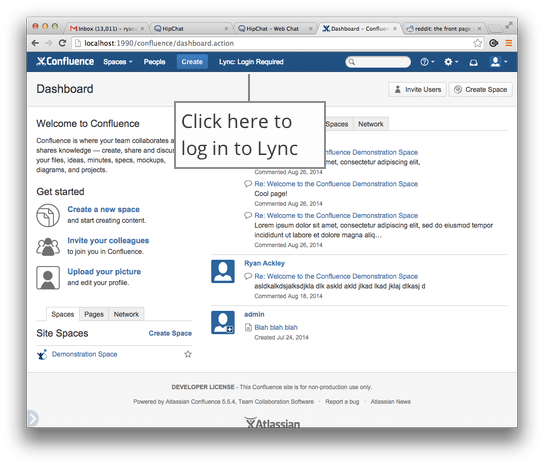This screenshot has width=546, height=466.
Task: Switch to HipChat - Web Chat tab
Action: [x=275, y=29]
